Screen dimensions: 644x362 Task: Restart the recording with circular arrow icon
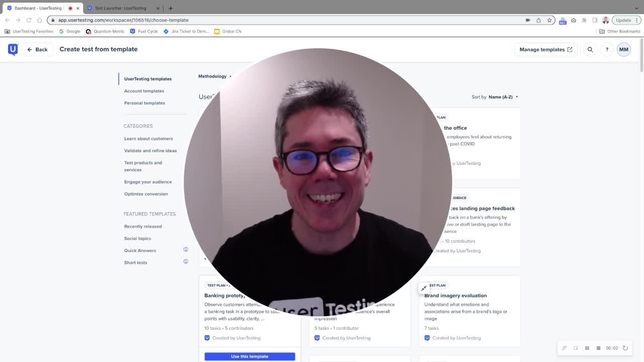[x=625, y=348]
